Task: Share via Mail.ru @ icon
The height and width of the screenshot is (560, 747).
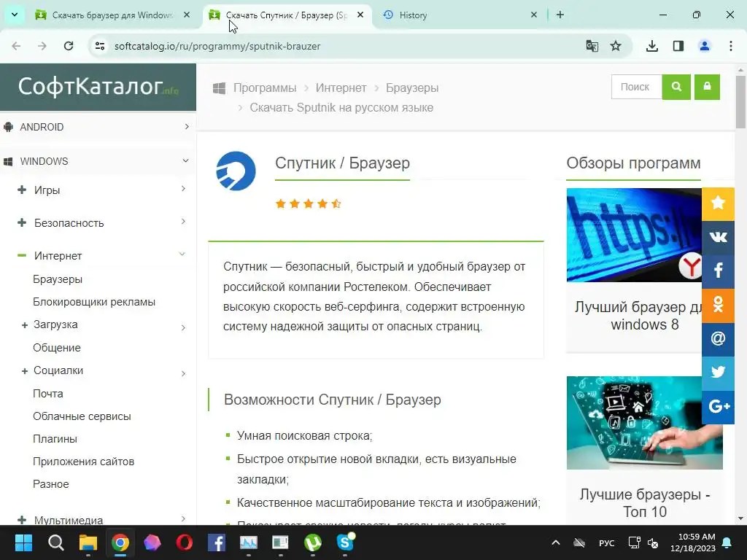Action: 718,338
